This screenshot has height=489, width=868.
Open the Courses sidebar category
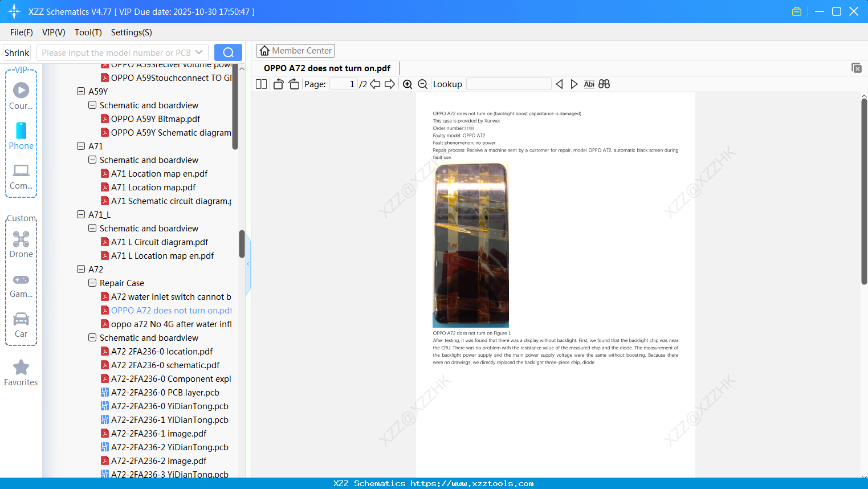21,96
